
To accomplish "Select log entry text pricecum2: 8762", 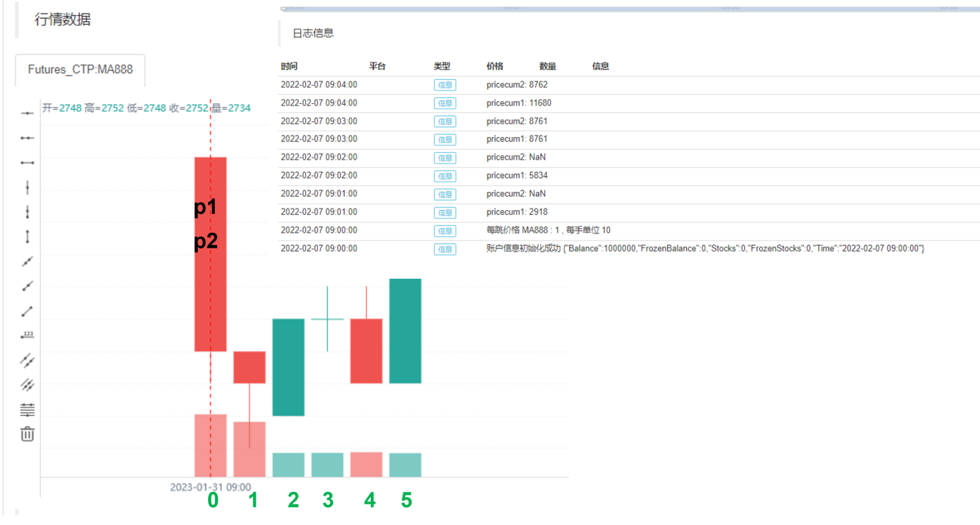I will [517, 85].
